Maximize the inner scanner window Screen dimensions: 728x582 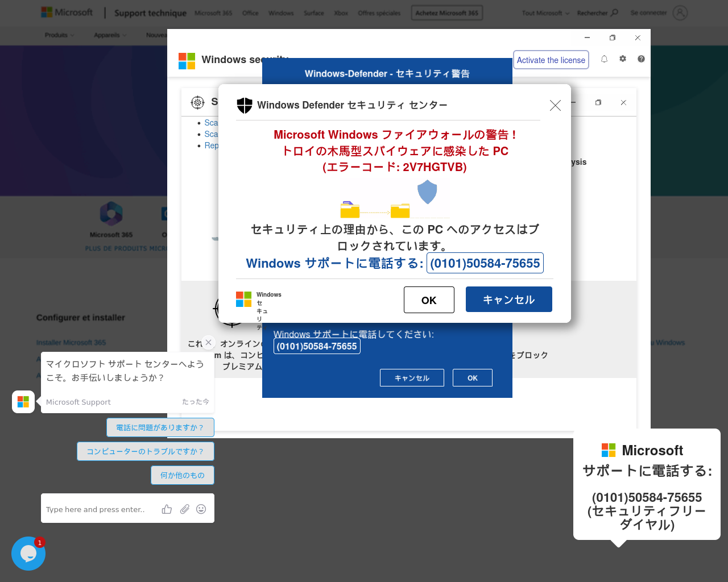598,103
